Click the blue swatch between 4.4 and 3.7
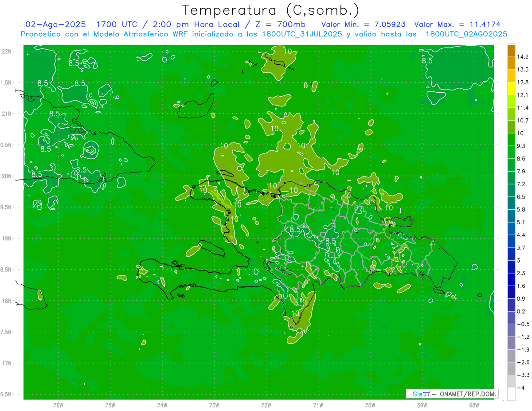 pyautogui.click(x=511, y=241)
